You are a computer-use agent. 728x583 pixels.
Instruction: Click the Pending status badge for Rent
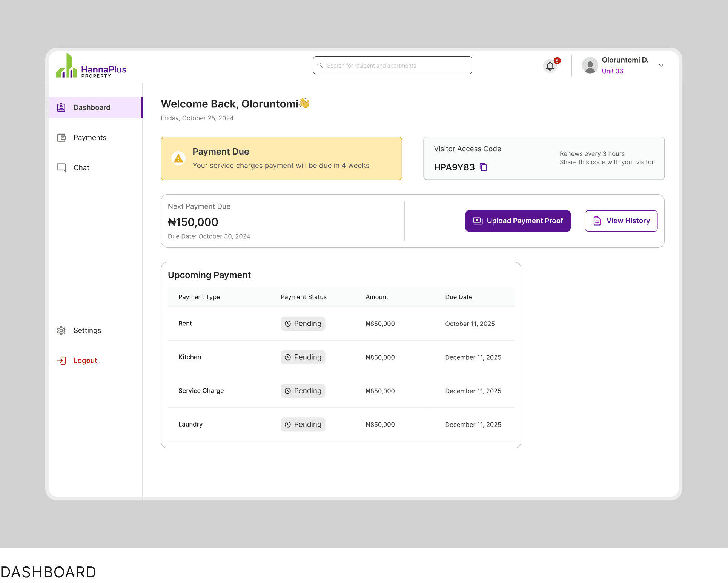303,324
